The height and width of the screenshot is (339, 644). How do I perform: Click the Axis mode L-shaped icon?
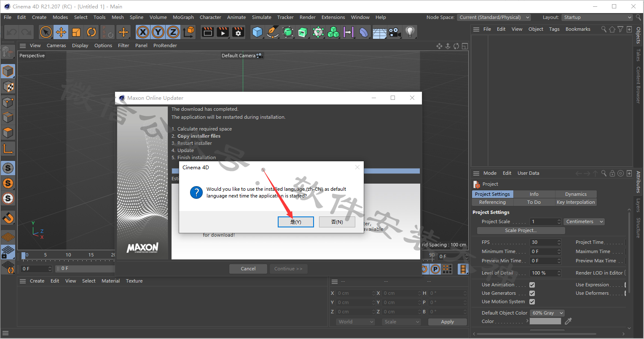(8, 148)
